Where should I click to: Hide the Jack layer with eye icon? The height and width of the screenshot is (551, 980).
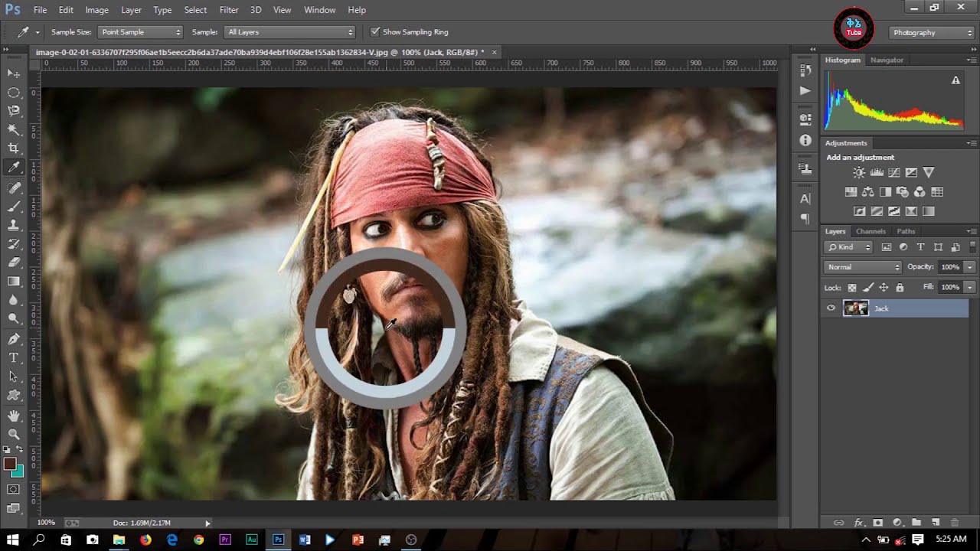(831, 308)
